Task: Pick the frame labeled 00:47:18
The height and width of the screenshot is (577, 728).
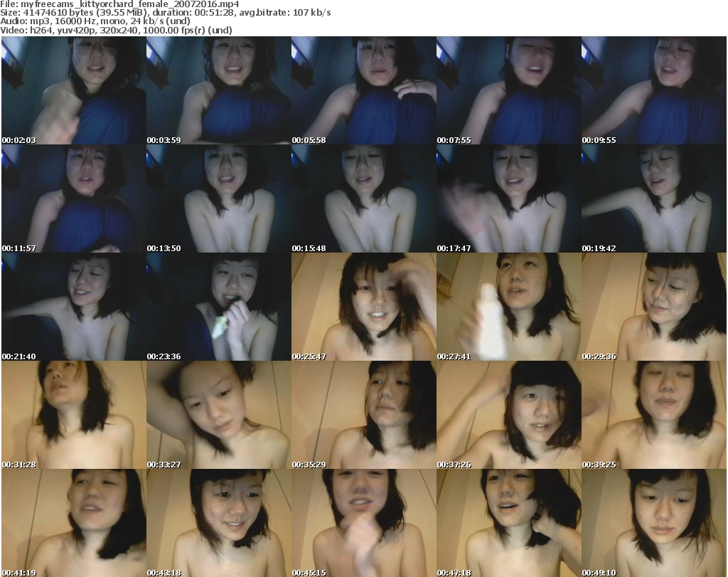Action: click(509, 523)
